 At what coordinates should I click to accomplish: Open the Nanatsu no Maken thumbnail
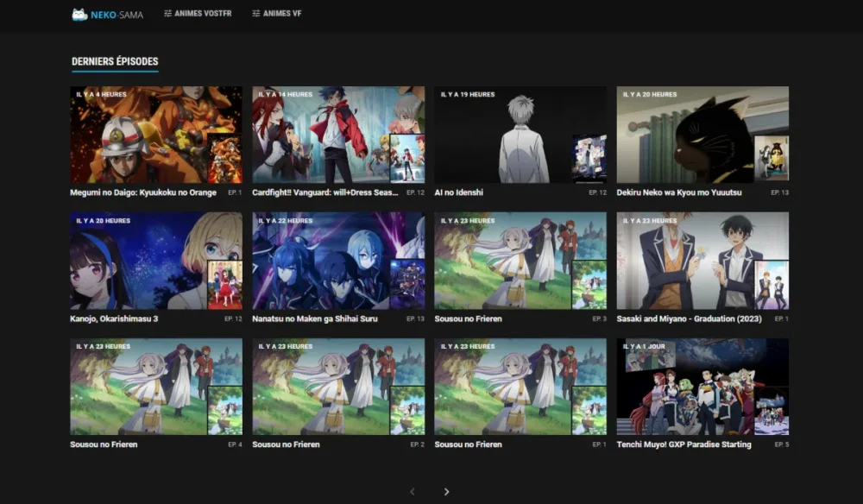(x=338, y=261)
